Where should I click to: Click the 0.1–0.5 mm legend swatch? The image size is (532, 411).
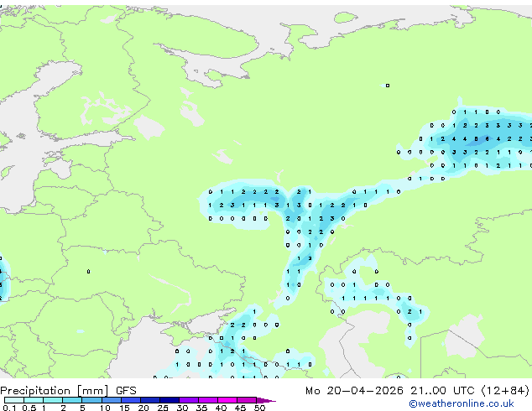[x=14, y=400]
